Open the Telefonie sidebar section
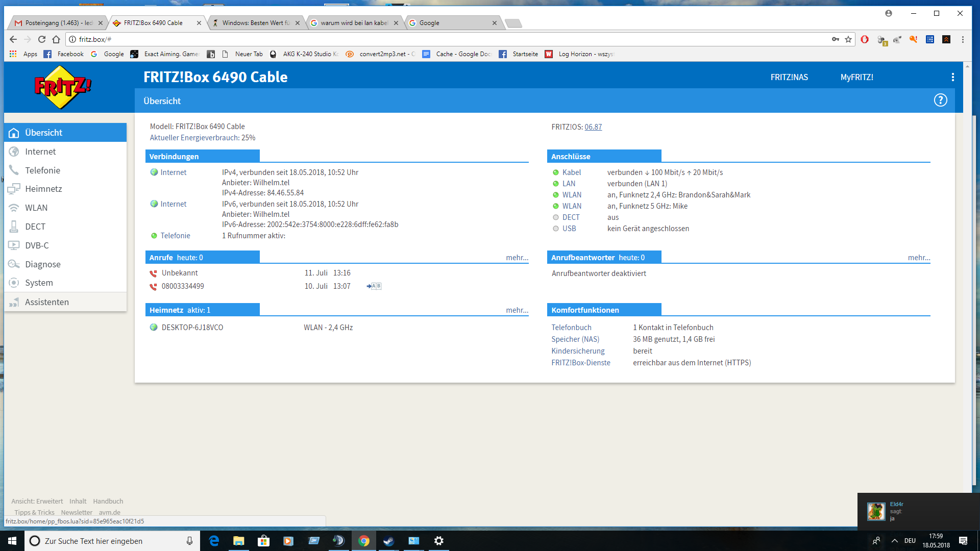 (42, 170)
